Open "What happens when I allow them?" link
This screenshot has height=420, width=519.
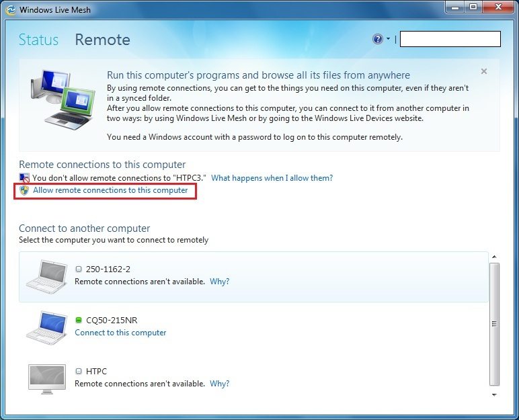[x=272, y=178]
